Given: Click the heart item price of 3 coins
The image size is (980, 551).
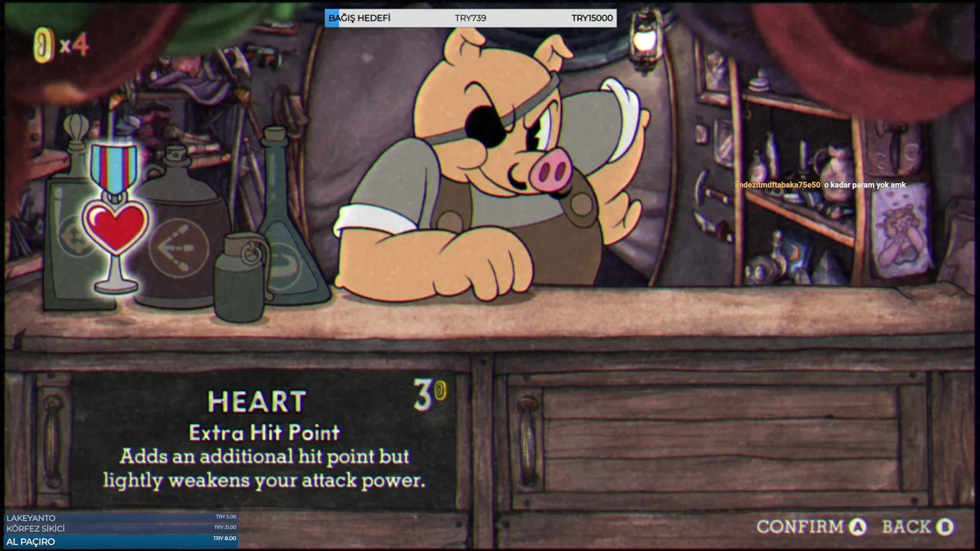Looking at the screenshot, I should pos(430,395).
